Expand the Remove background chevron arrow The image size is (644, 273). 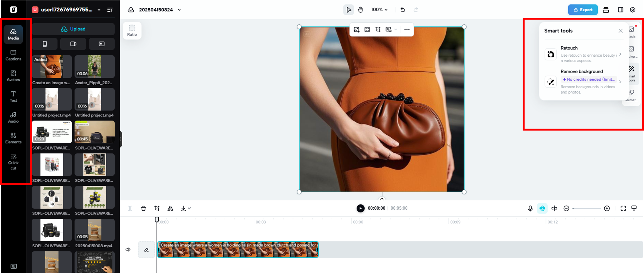point(620,82)
